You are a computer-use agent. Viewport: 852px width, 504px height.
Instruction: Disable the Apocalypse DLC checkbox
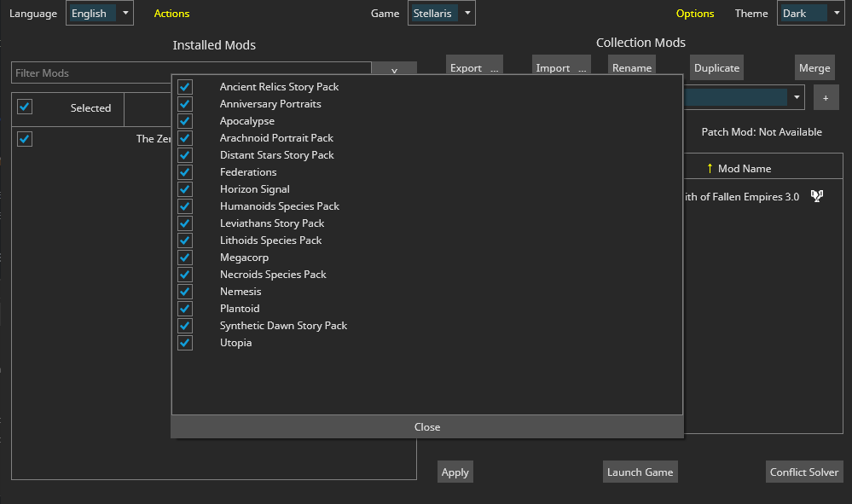185,121
